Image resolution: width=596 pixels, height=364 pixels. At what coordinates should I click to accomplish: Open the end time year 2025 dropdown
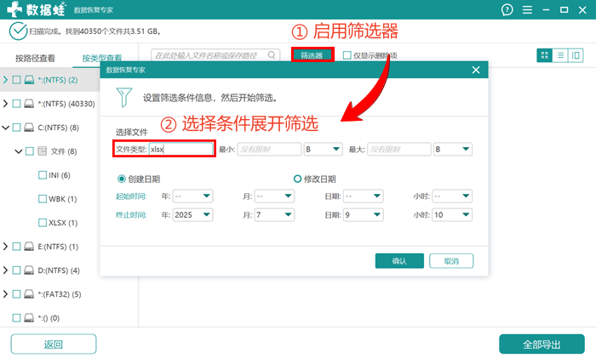click(x=192, y=215)
